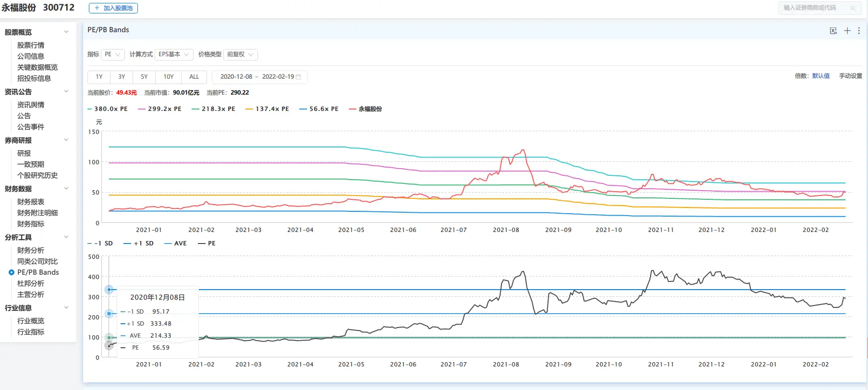Click the 输入证券简称或代码 search box
The width and height of the screenshot is (868, 390).
point(819,8)
